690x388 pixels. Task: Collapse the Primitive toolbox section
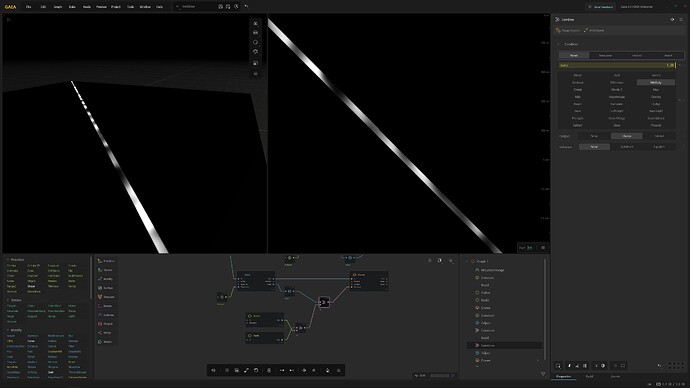coord(7,260)
